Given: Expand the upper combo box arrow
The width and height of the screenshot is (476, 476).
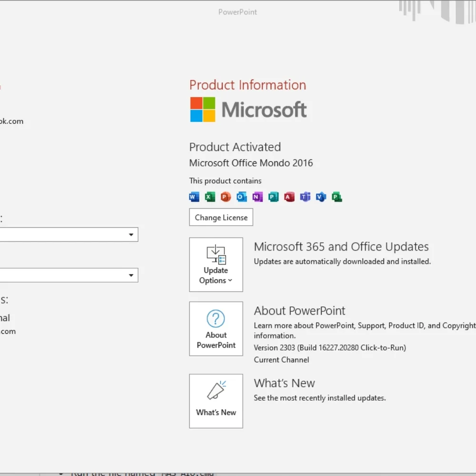Looking at the screenshot, I should click(131, 234).
